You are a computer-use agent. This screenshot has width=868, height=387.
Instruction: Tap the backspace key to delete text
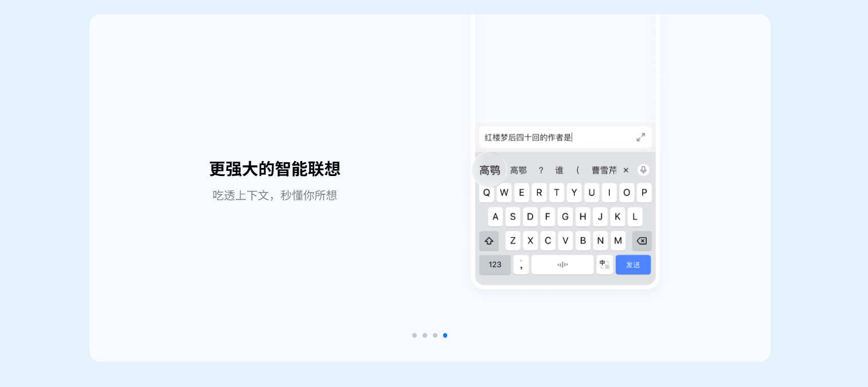(642, 241)
